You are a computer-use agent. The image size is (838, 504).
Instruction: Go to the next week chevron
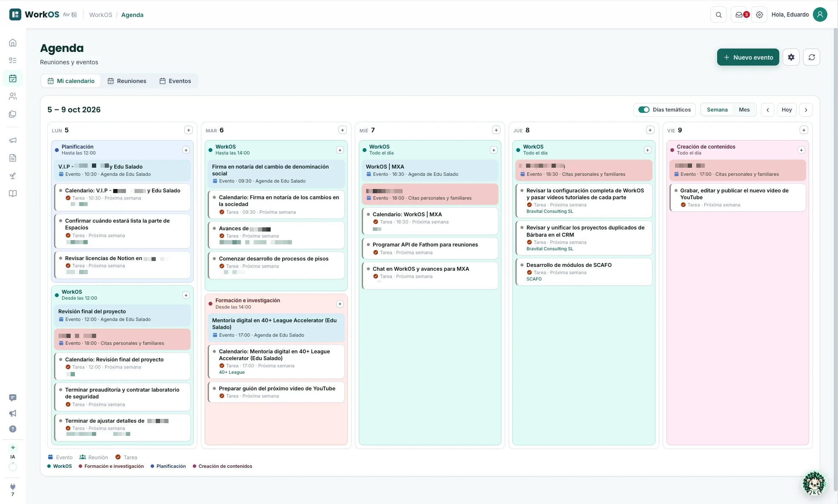pos(806,110)
